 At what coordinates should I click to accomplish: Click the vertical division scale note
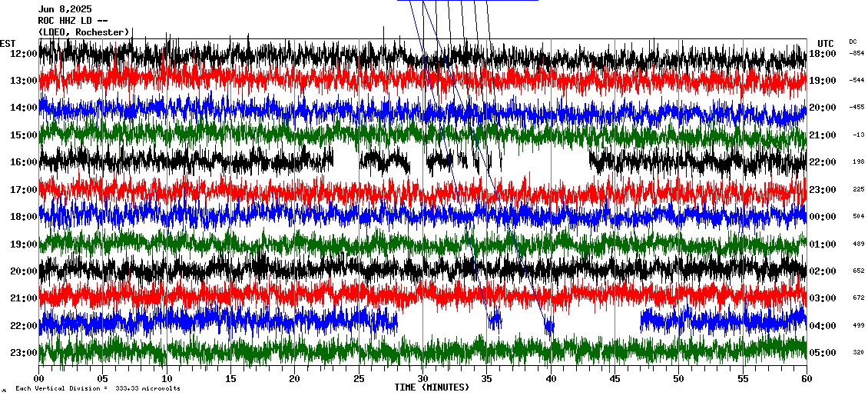98,389
